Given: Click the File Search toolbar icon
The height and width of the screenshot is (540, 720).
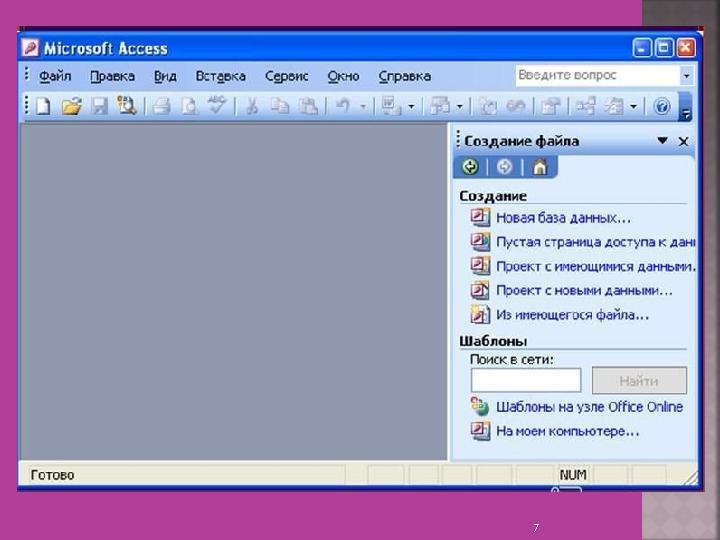Looking at the screenshot, I should point(127,106).
